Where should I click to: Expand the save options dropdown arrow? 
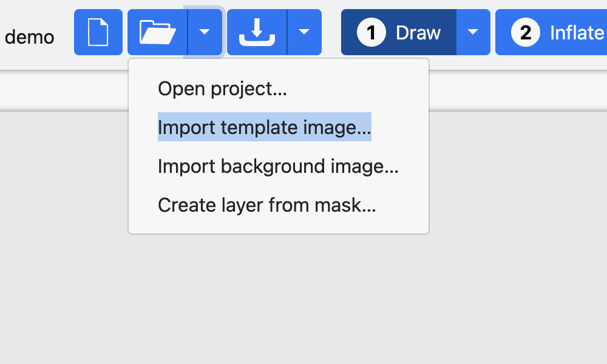[x=305, y=32]
